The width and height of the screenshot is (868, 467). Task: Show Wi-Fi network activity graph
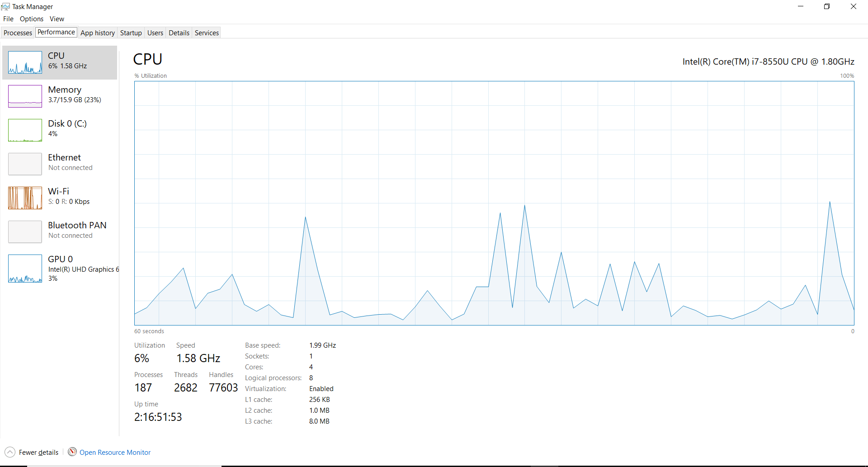tap(59, 197)
